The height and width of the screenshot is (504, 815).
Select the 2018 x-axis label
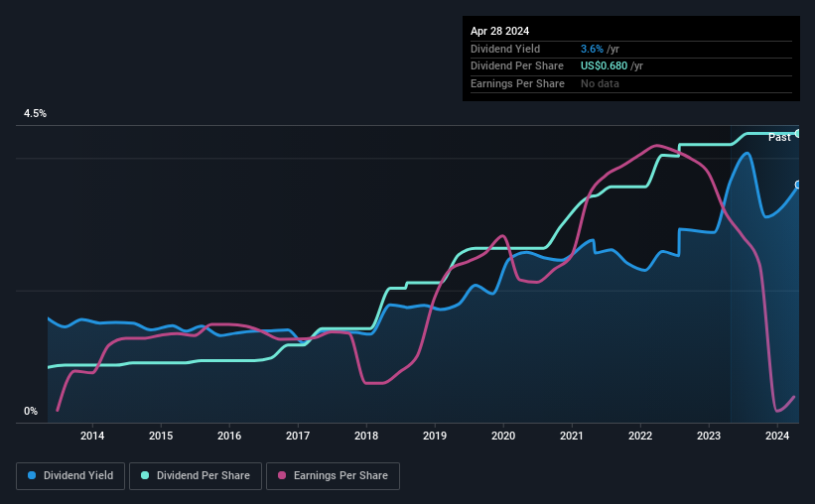[366, 436]
